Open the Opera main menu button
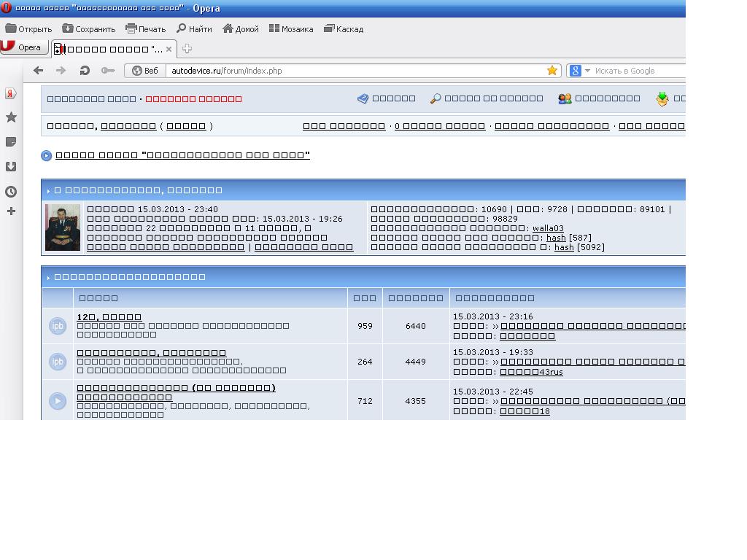Screen dimensions: 747x560 pyautogui.click(x=24, y=47)
